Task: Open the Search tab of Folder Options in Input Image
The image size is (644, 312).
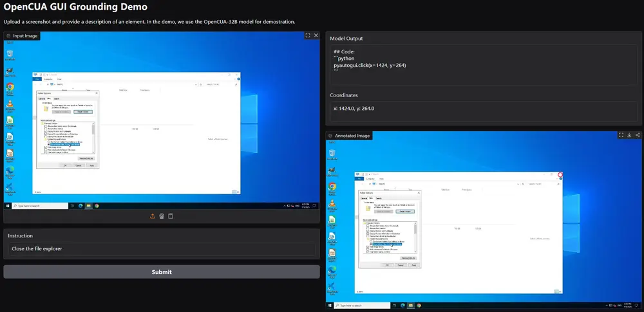Action: tap(57, 99)
